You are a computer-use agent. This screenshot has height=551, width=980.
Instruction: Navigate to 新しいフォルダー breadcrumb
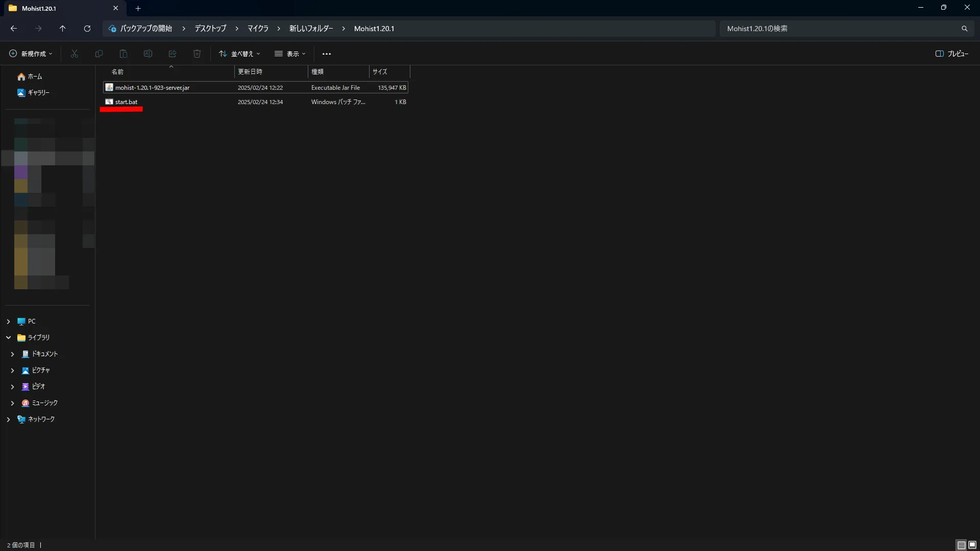(x=311, y=29)
